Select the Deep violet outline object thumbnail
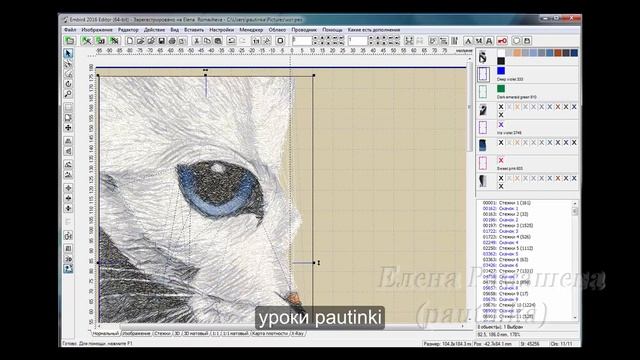Image resolution: width=640 pixels, height=360 pixels. tap(483, 74)
